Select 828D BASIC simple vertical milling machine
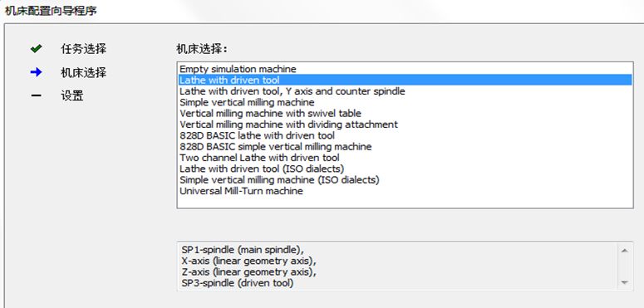This screenshot has height=308, width=644. click(405, 146)
